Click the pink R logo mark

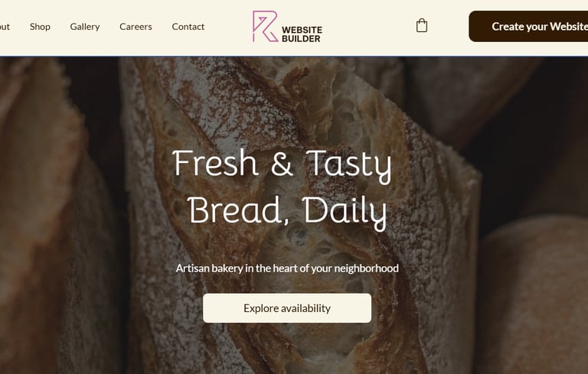tap(265, 26)
